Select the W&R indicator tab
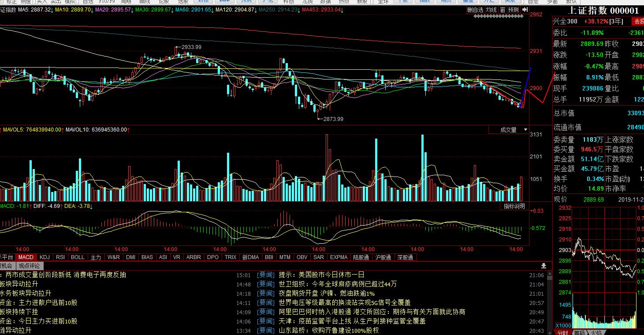Image resolution: width=644 pixels, height=335 pixels. click(x=113, y=257)
